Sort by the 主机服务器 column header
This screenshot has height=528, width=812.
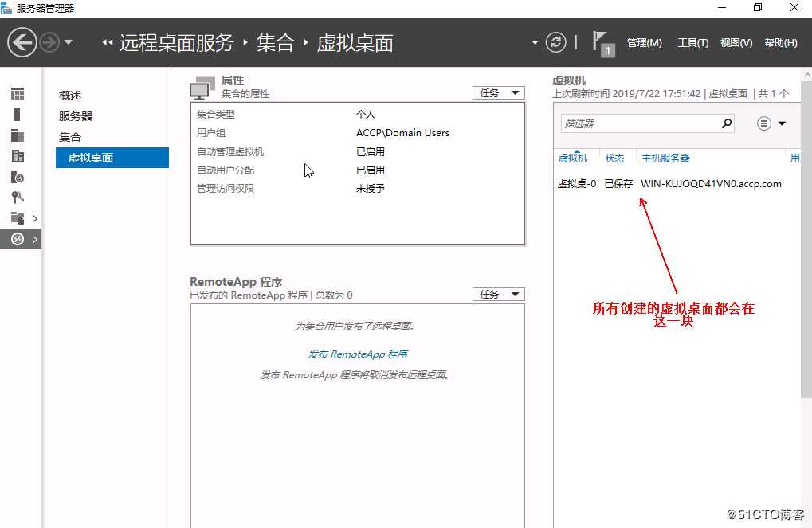(x=665, y=158)
